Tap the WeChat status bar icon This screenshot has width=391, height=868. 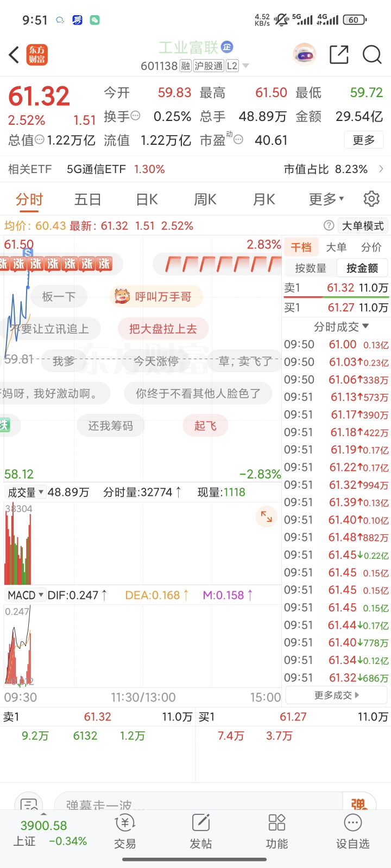coord(94,20)
